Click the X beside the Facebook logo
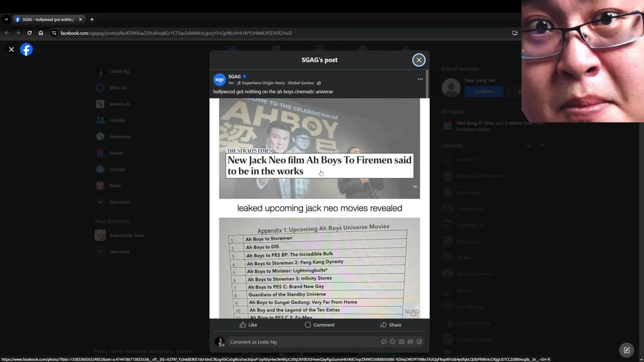 click(x=11, y=49)
